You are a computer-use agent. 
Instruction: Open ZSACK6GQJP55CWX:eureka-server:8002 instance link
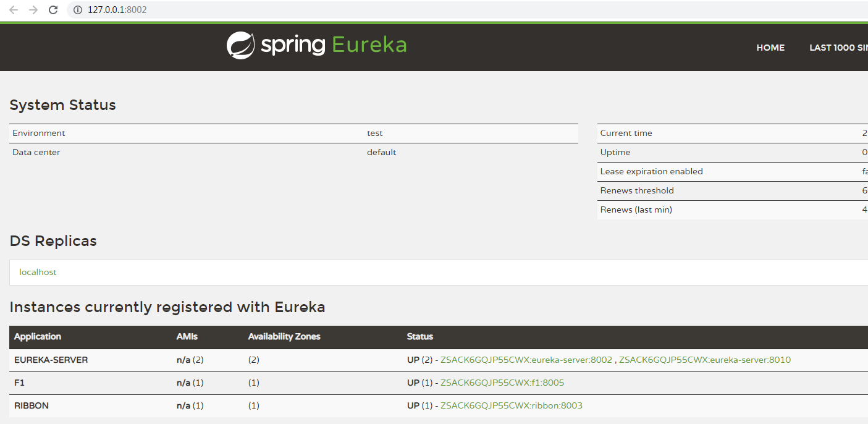pos(526,360)
